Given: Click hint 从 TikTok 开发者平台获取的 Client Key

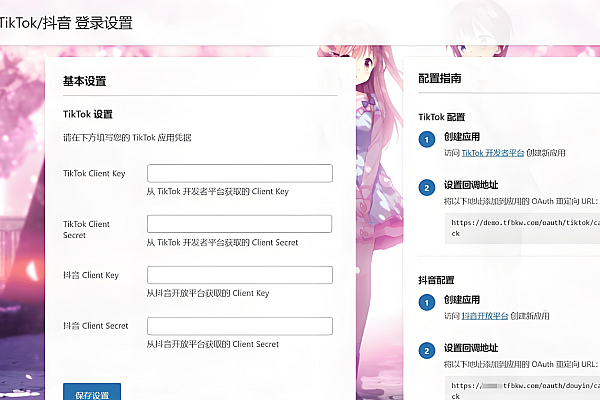Looking at the screenshot, I should tap(218, 191).
